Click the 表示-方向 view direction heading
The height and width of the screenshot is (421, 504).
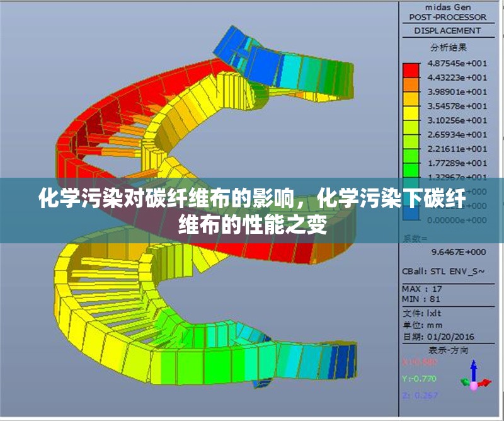pyautogui.click(x=447, y=350)
